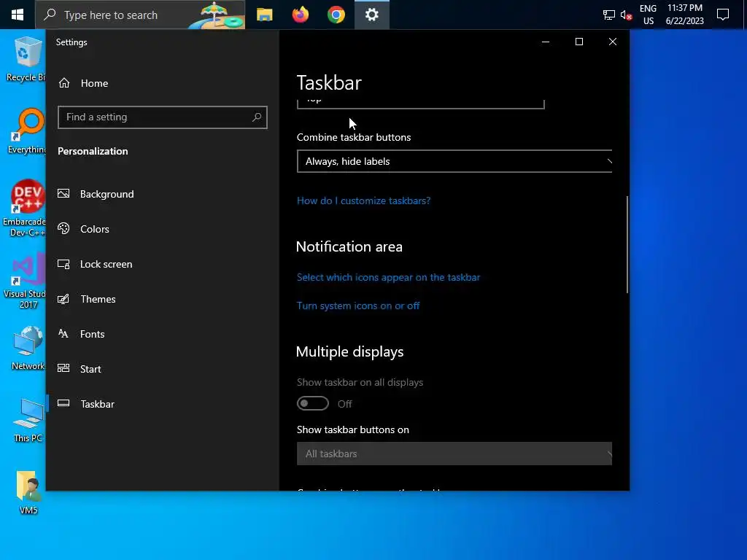Open the network status tray icon
The image size is (747, 560).
point(609,15)
